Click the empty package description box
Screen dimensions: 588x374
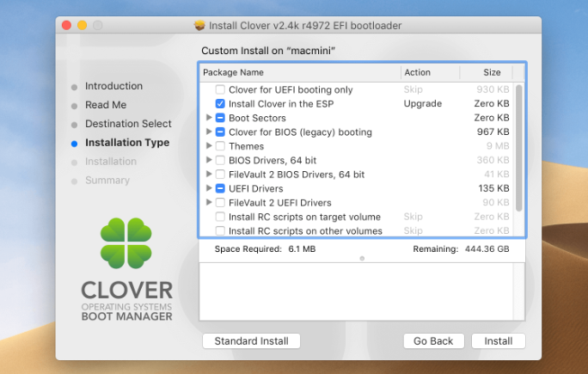tap(362, 291)
